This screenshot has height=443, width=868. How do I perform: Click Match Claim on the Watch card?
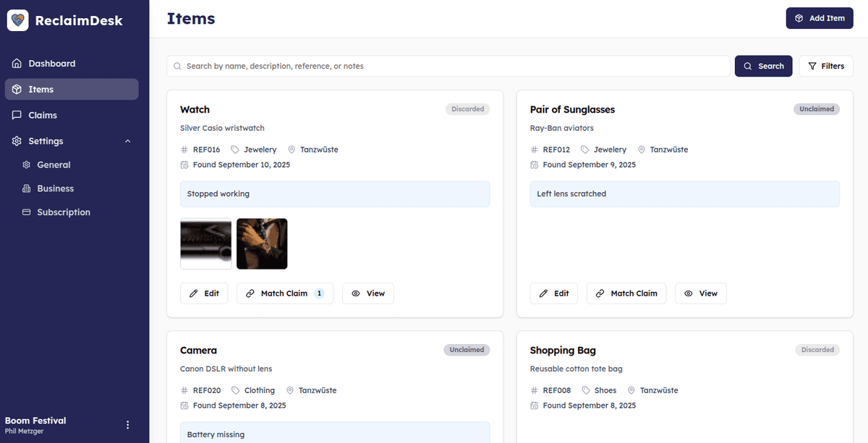coord(285,293)
